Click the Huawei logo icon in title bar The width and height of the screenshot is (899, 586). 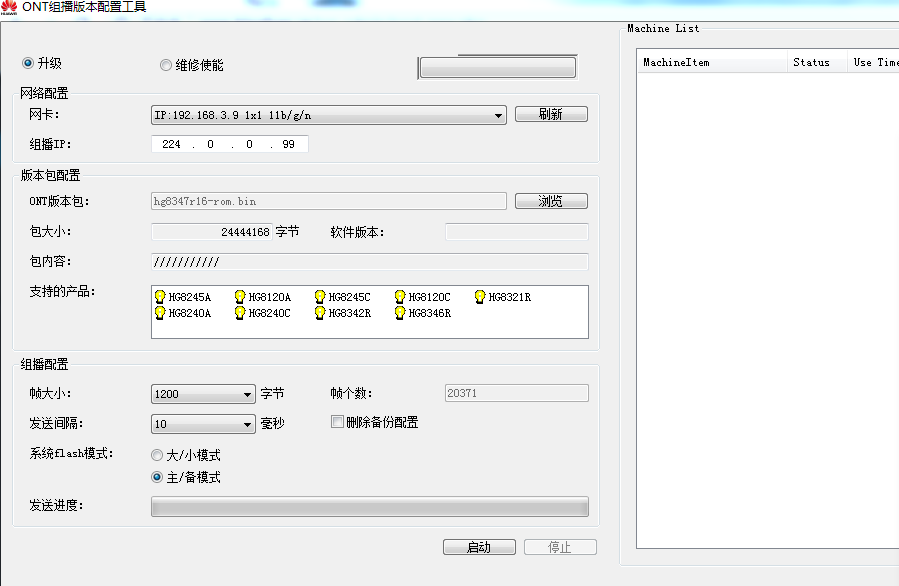click(x=9, y=7)
